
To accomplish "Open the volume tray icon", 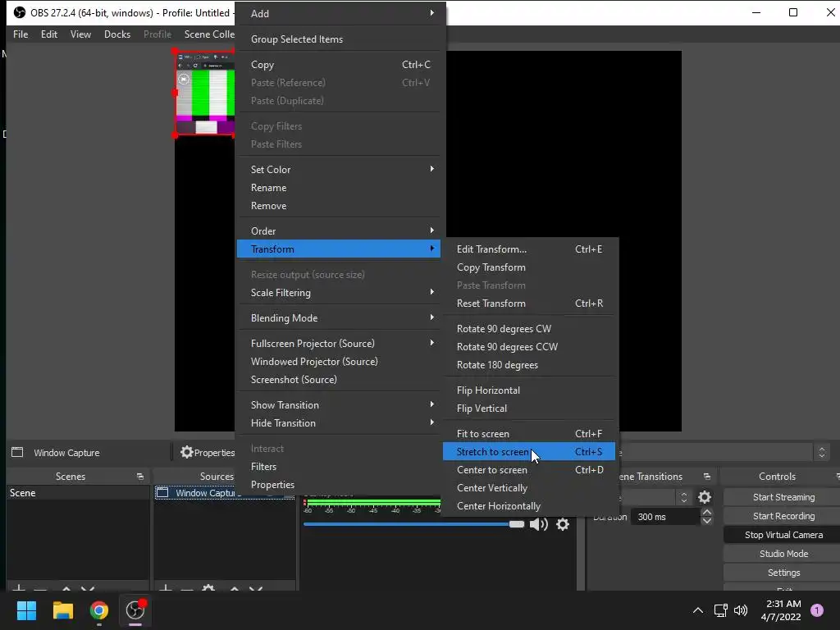I will 741,610.
